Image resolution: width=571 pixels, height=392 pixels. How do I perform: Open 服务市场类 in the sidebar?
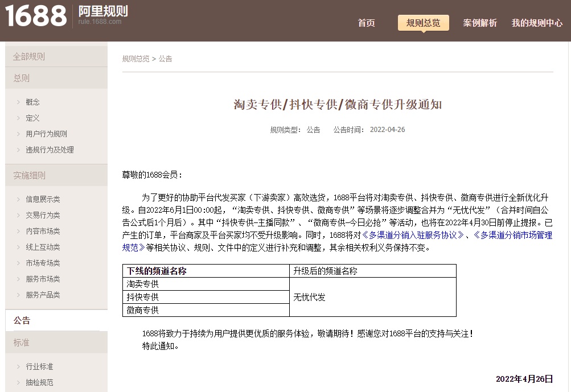pyautogui.click(x=43, y=279)
